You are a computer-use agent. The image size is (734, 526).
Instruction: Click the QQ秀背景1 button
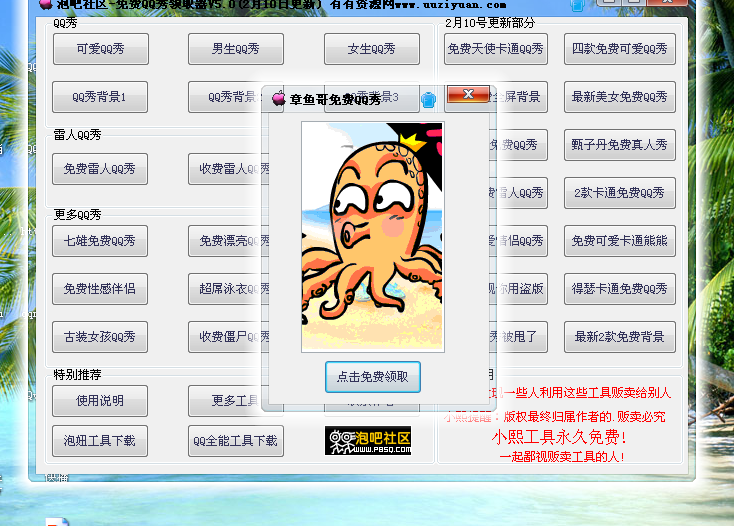point(100,97)
